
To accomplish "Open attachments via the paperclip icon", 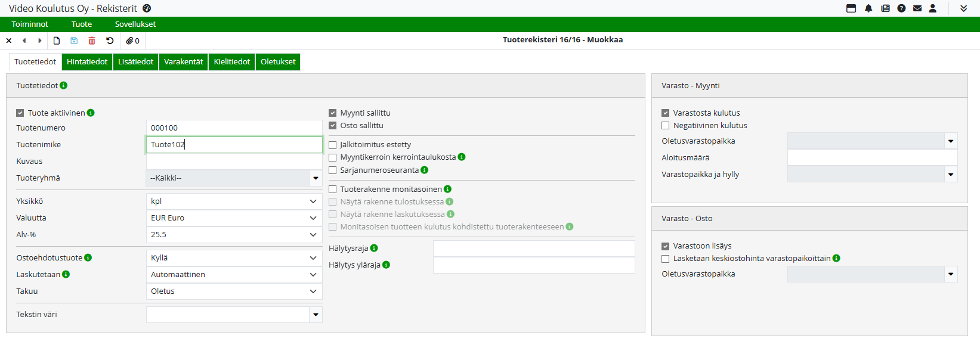I will 132,41.
